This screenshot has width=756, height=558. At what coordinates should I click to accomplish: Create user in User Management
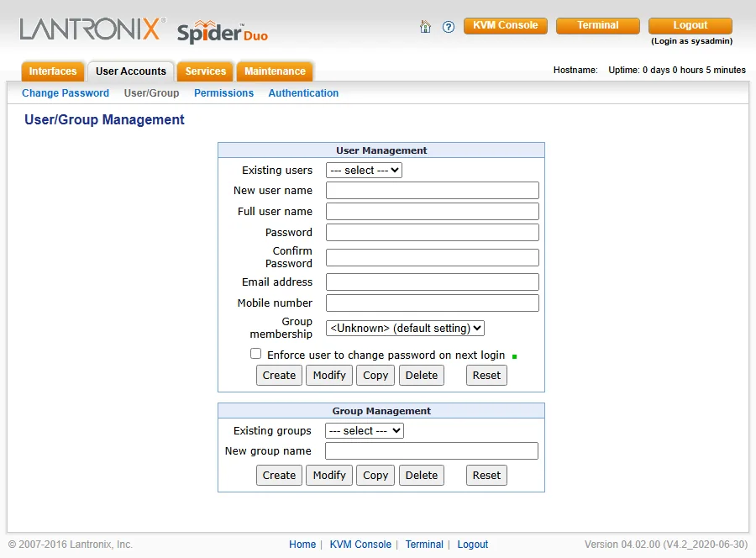click(279, 375)
